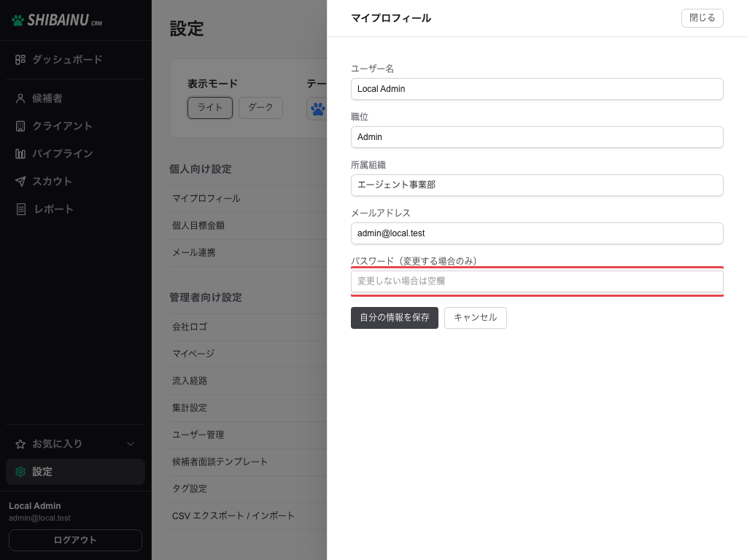747x560 pixels.
Task: Click the Shibainu paw logo icon
Action: [x=18, y=20]
